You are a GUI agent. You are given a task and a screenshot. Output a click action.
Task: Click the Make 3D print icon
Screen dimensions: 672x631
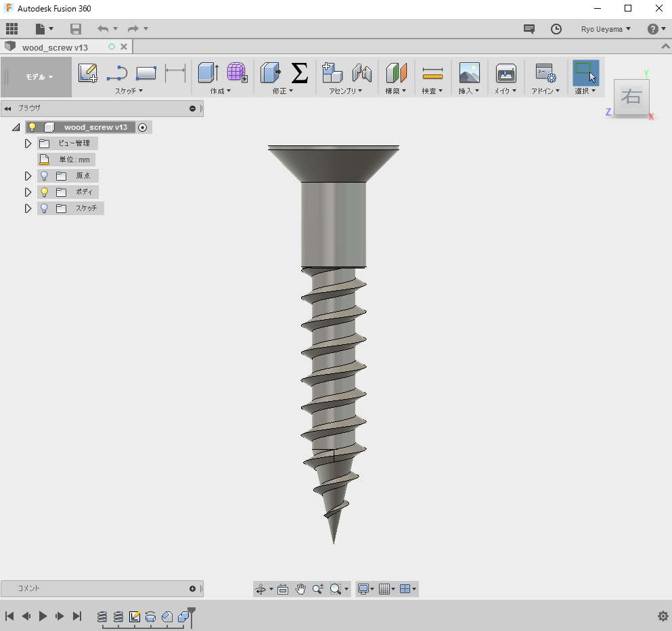[x=506, y=73]
